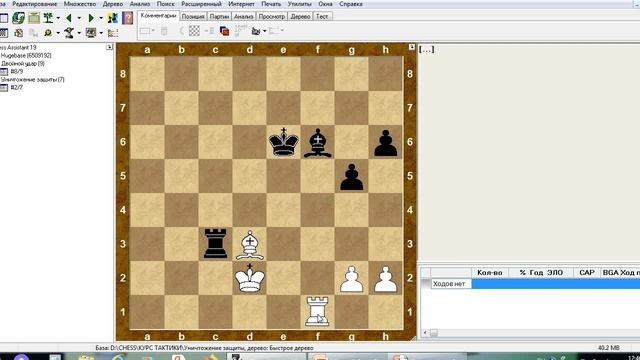
Task: Click the second-row icon left of the magnifier group
Action: pos(33,33)
